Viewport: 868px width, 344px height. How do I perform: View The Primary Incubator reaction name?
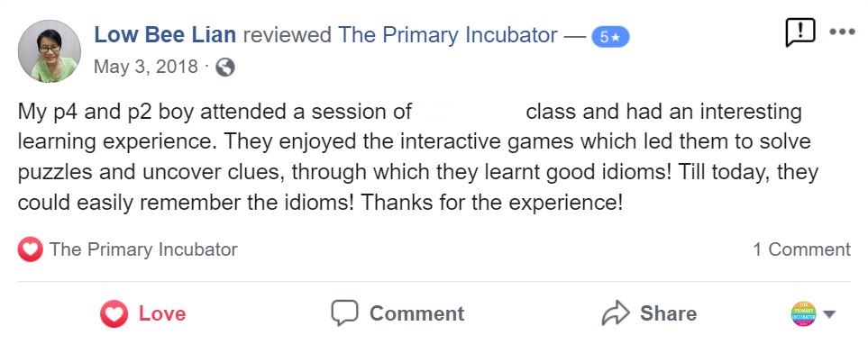coord(143,249)
